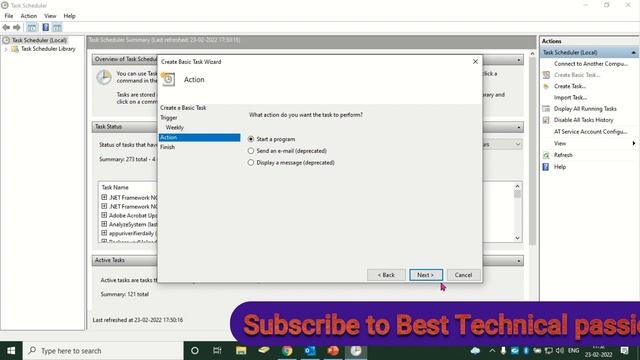Expand the Adobe Acrobat Update task entry
The width and height of the screenshot is (640, 360).
coord(104,215)
